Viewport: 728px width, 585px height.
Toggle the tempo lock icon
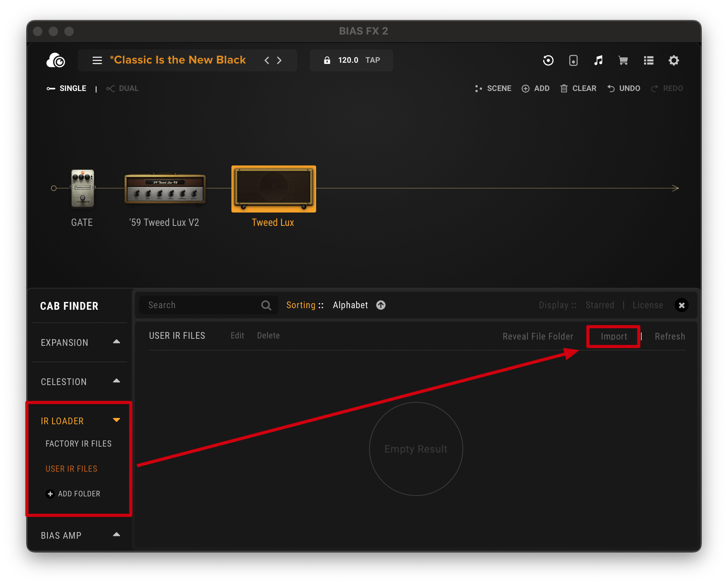(327, 60)
